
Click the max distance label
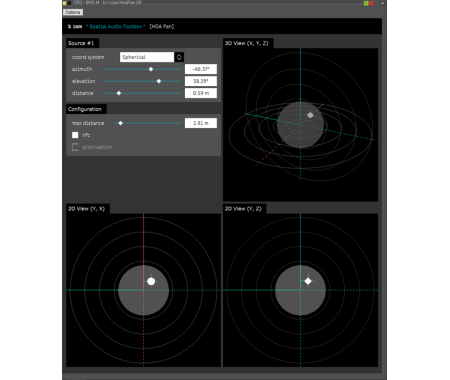[x=88, y=123]
